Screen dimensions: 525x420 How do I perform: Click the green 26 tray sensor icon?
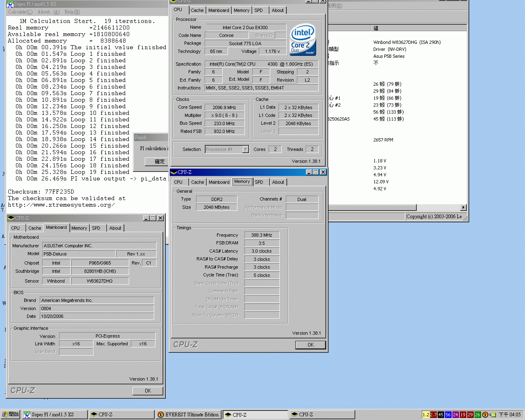477,415
